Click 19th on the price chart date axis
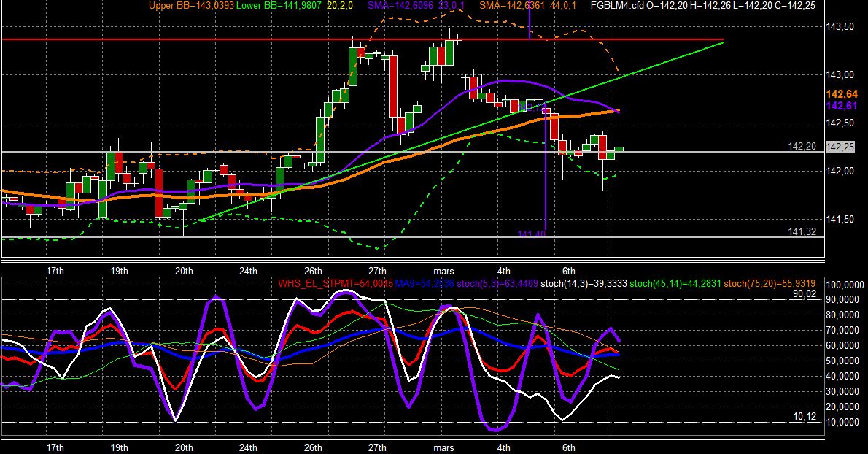 (x=119, y=272)
